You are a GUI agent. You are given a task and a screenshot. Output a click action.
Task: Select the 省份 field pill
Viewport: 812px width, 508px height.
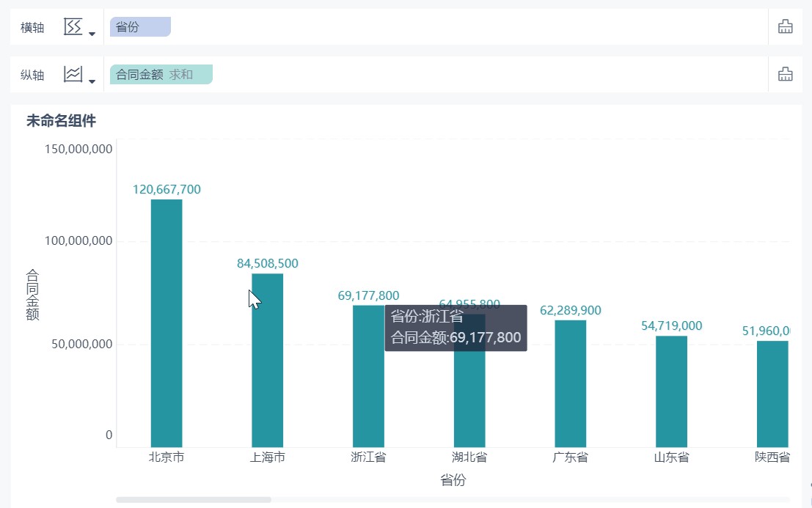tap(140, 27)
